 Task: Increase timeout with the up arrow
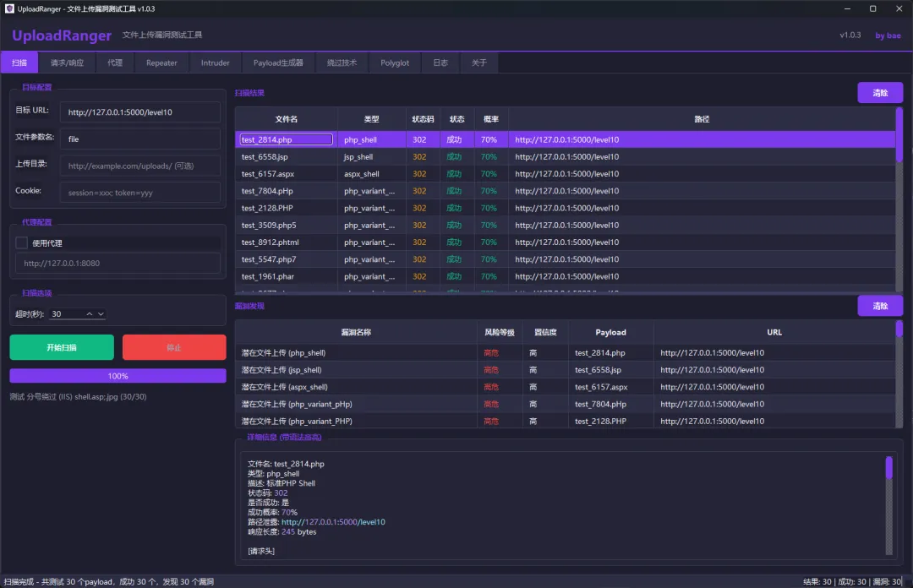89,313
